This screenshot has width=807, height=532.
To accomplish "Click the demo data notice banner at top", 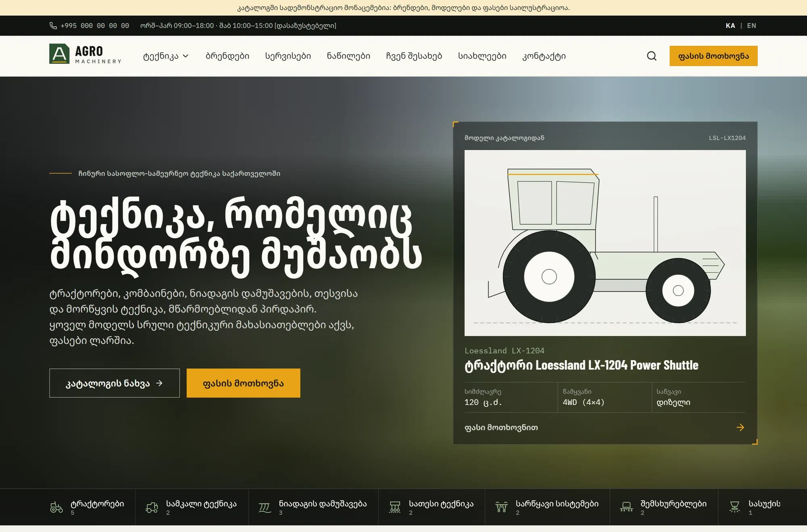I will click(403, 8).
